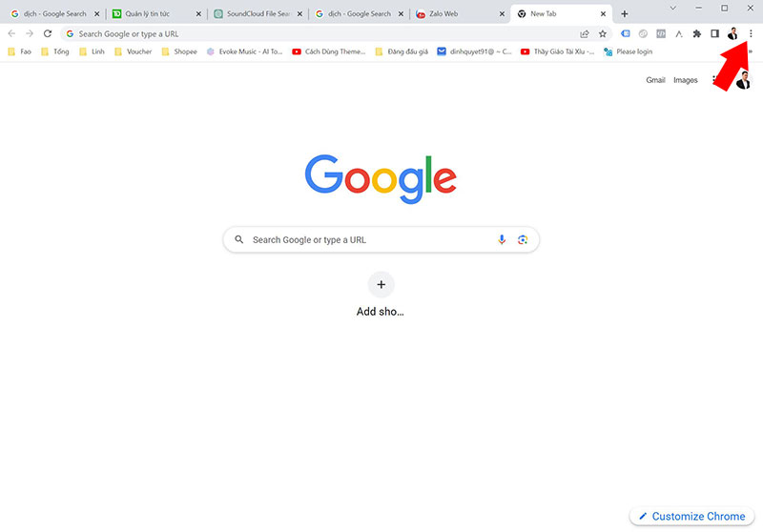763x532 pixels.
Task: Click the Customize Chrome button
Action: coord(691,516)
